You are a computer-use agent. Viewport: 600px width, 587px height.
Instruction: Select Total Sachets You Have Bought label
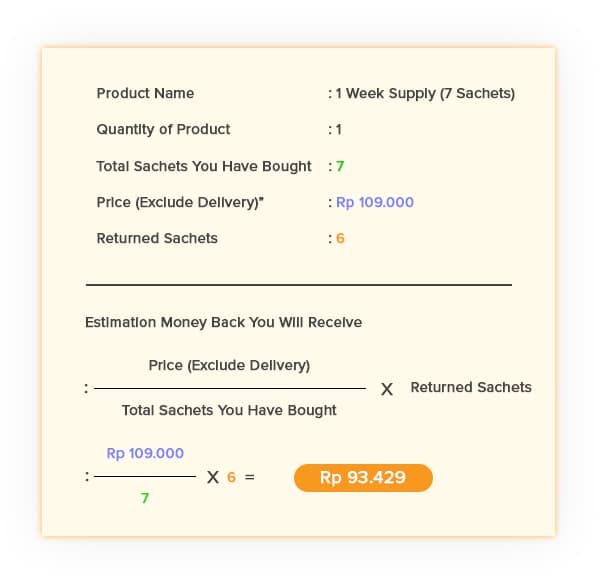[204, 166]
